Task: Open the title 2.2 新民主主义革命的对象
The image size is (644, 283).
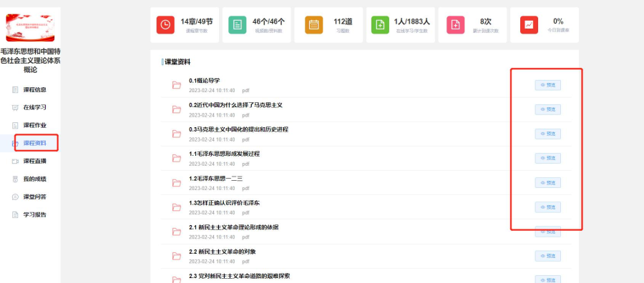Action: click(x=223, y=252)
